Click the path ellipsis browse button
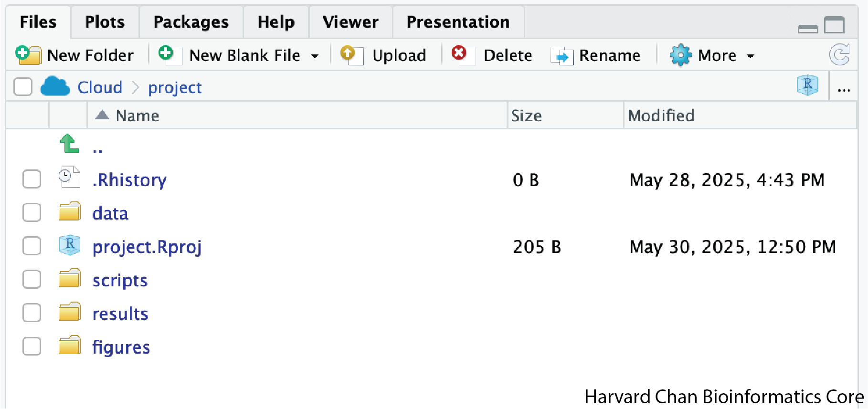The image size is (868, 409). click(844, 88)
